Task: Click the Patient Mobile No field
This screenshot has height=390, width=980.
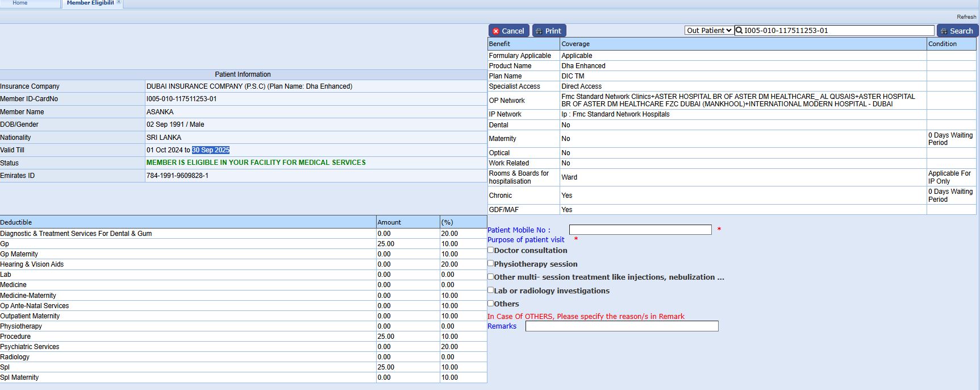Action: (640, 230)
